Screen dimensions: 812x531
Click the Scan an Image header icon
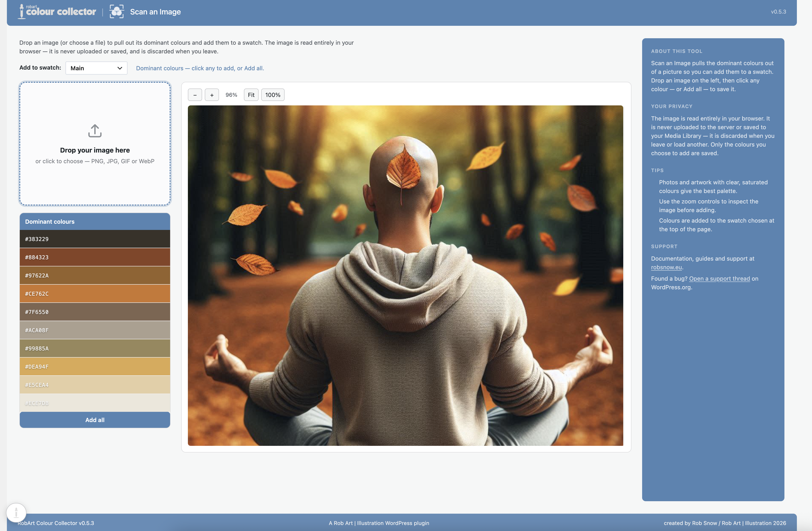(x=117, y=12)
